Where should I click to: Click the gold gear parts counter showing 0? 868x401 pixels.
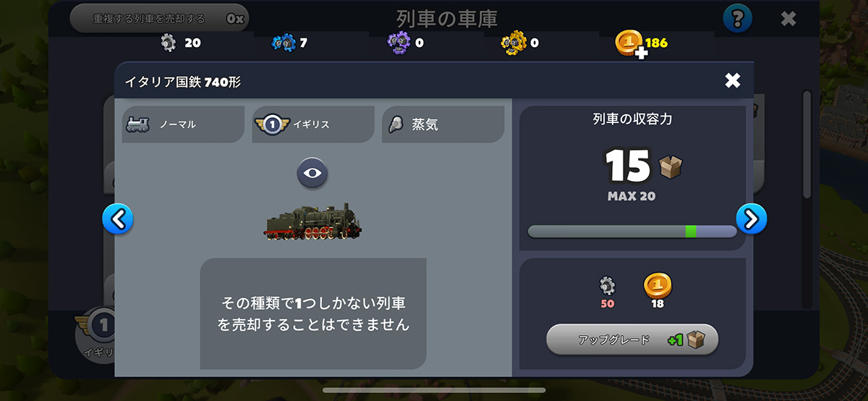pyautogui.click(x=519, y=43)
